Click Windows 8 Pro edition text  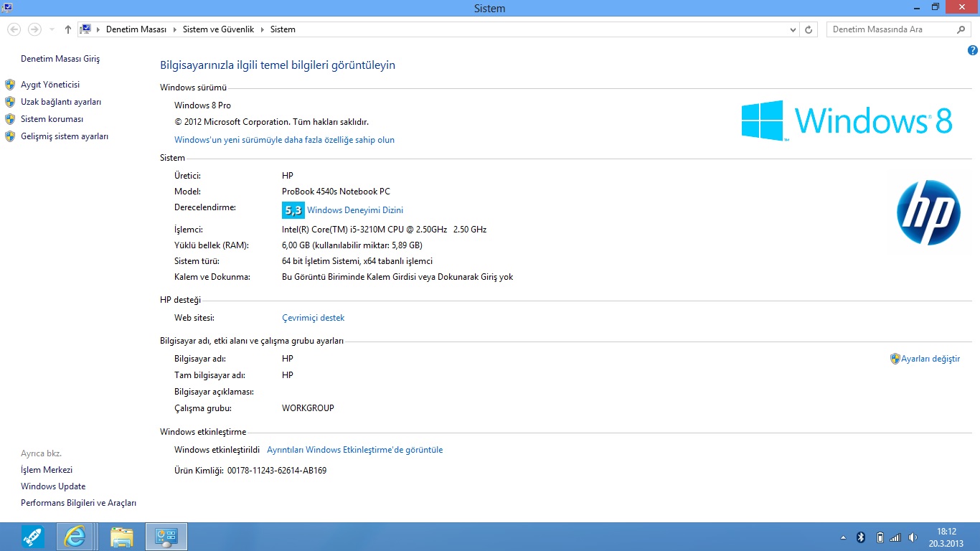coord(202,105)
